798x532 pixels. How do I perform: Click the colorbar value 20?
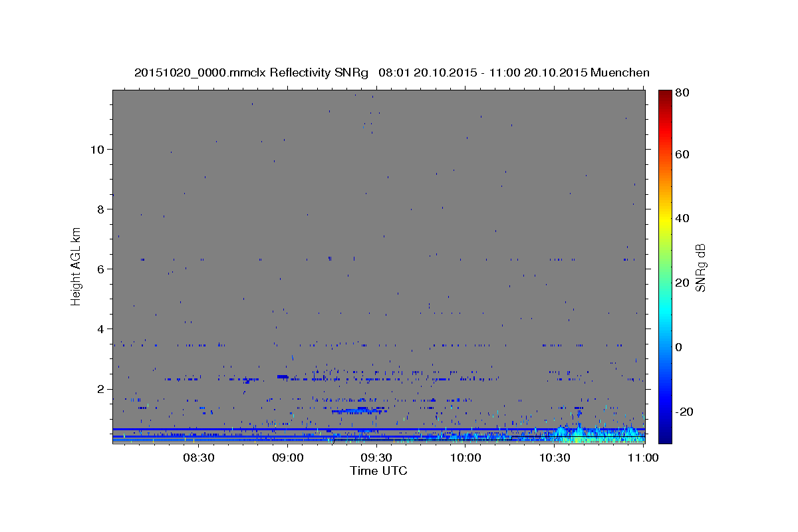click(x=682, y=283)
